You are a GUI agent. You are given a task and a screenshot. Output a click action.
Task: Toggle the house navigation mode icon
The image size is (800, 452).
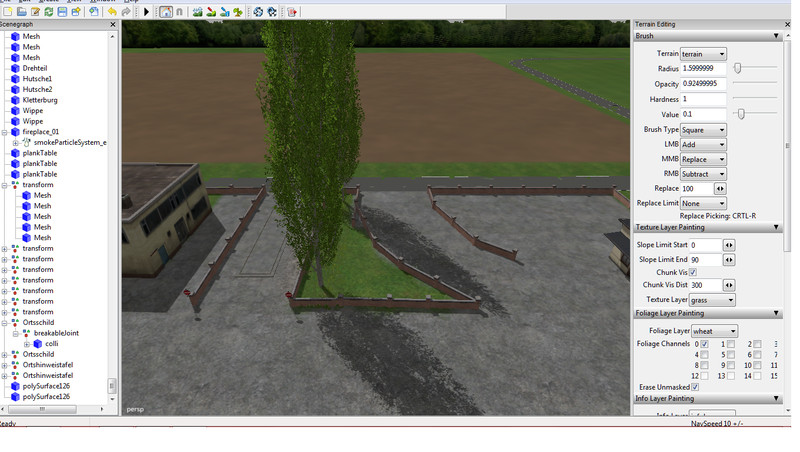pos(166,11)
